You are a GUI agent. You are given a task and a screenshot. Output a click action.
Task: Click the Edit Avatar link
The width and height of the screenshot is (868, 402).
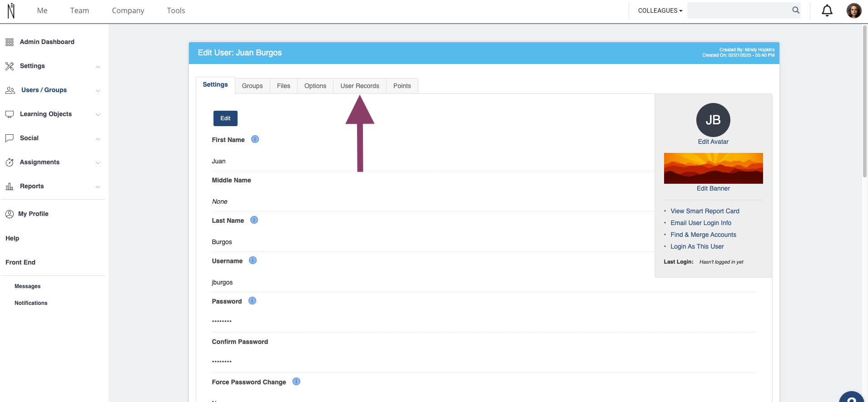(713, 142)
